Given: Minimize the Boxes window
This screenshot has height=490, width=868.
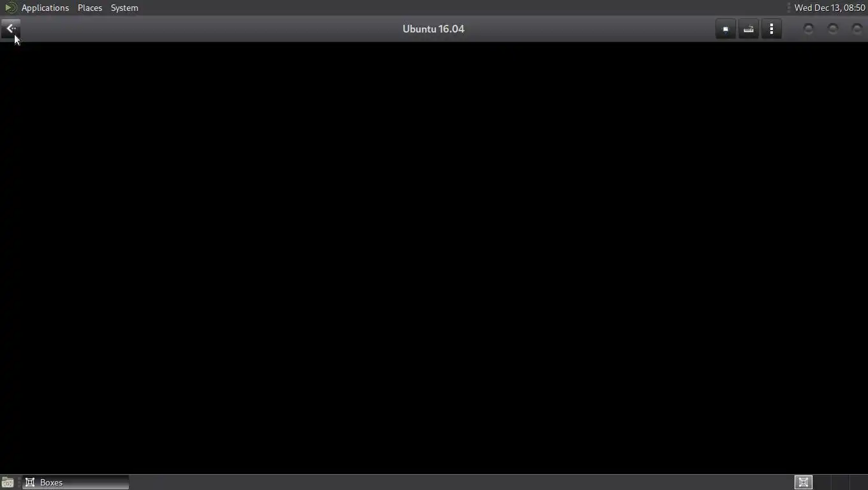Looking at the screenshot, I should pyautogui.click(x=809, y=29).
